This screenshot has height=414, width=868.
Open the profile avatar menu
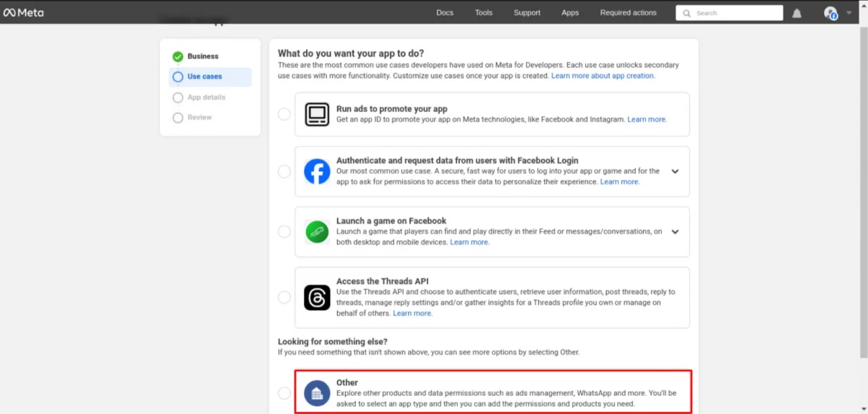point(830,13)
